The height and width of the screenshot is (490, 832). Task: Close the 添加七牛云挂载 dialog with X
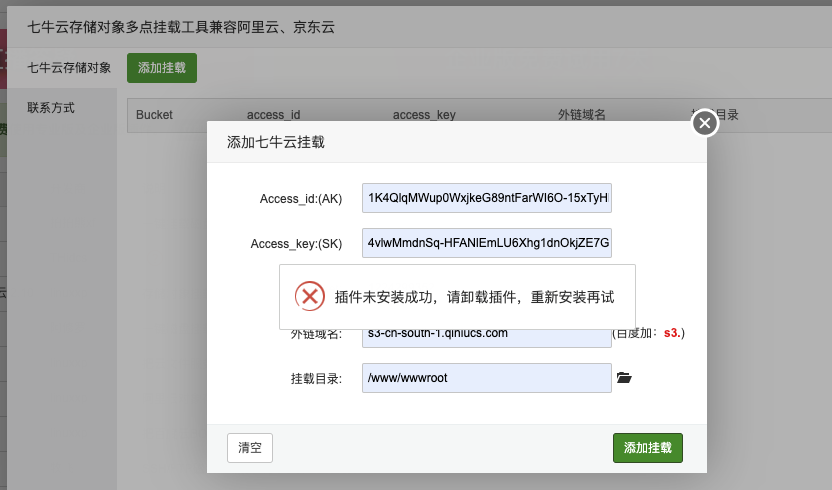(705, 123)
